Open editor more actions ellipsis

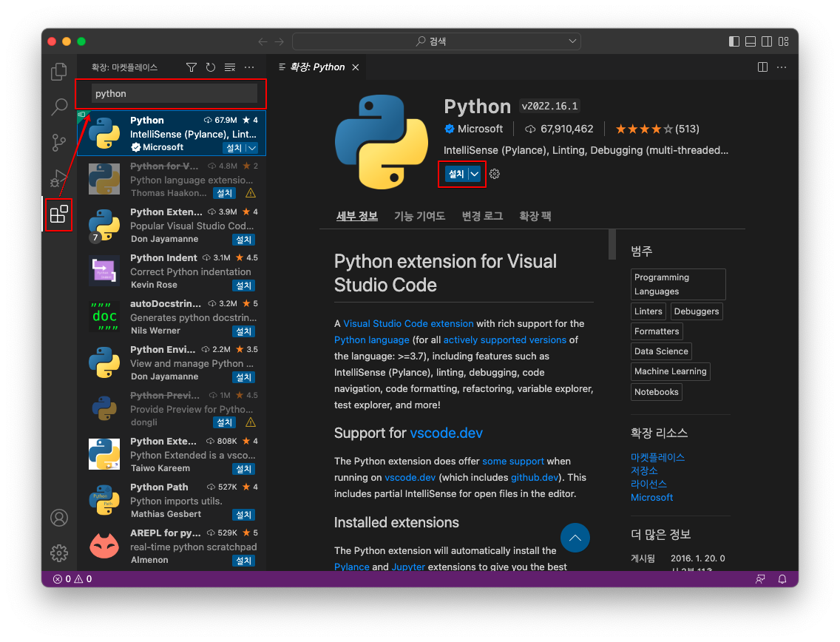pyautogui.click(x=782, y=67)
